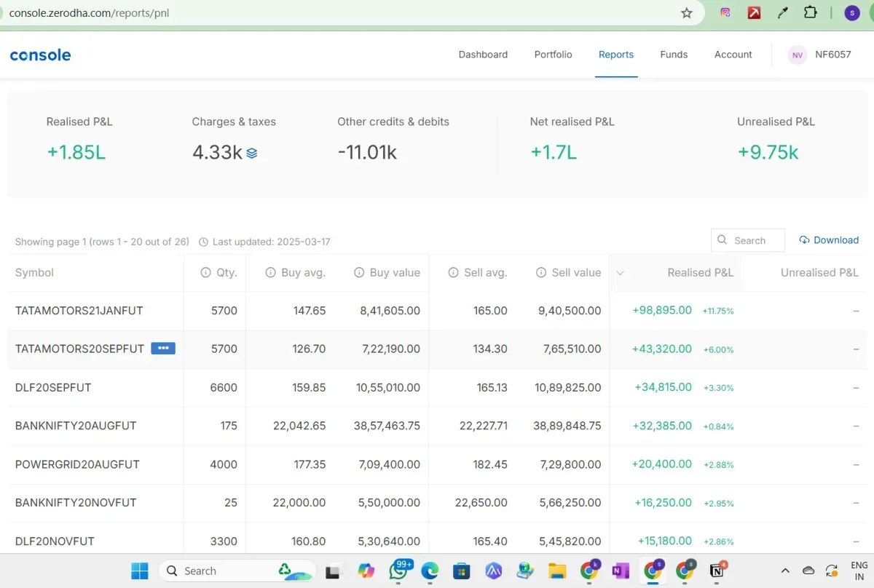Show charges breakdown via stacked layers icon

[x=252, y=153]
